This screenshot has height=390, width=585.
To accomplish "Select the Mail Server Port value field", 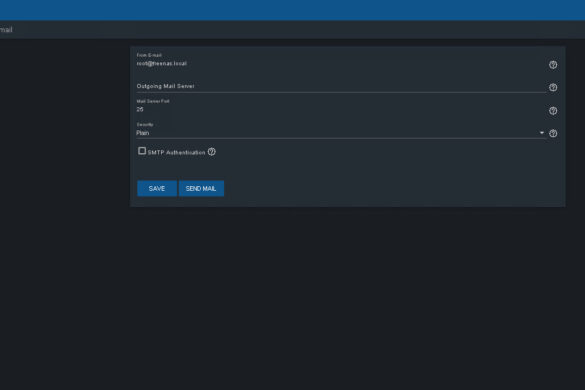I will 341,110.
